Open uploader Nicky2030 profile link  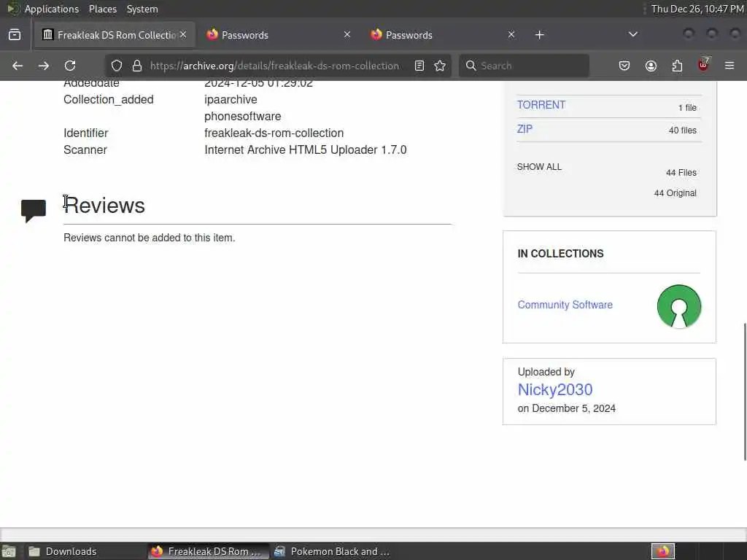(555, 389)
